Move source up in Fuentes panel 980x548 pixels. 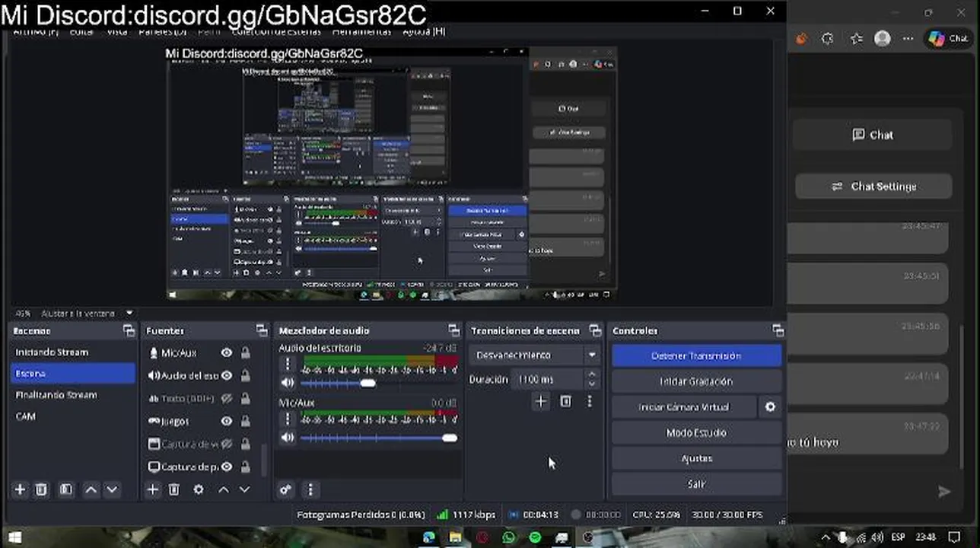(x=224, y=489)
